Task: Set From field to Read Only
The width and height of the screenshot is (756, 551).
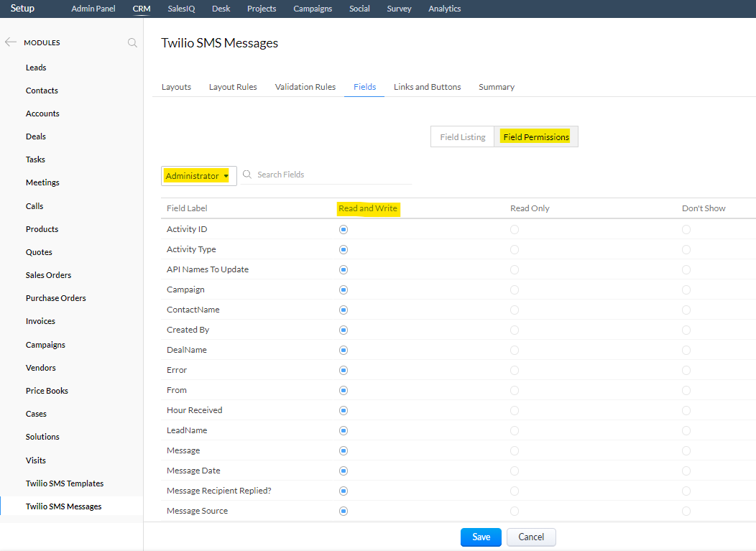Action: (x=515, y=391)
